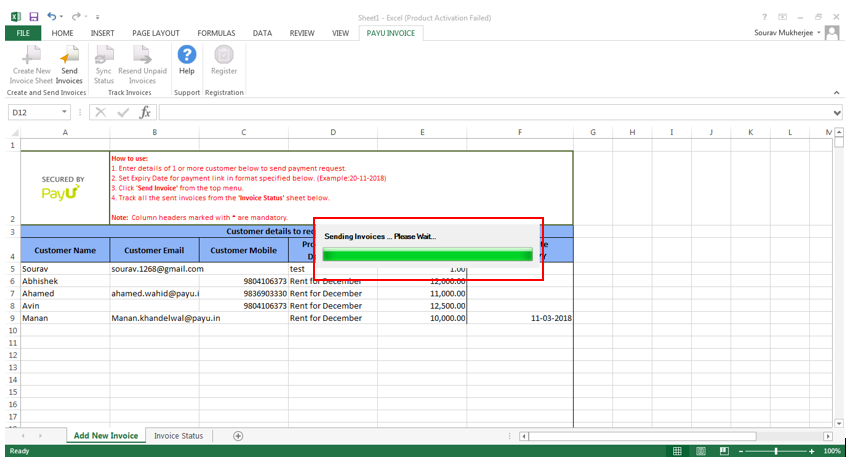Screen dimensions: 851x465
Task: Open Excel help question mark in title bar
Action: pos(765,17)
